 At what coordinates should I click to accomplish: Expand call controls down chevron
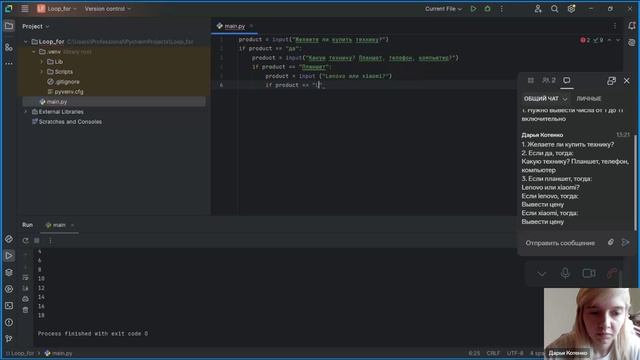click(542, 274)
